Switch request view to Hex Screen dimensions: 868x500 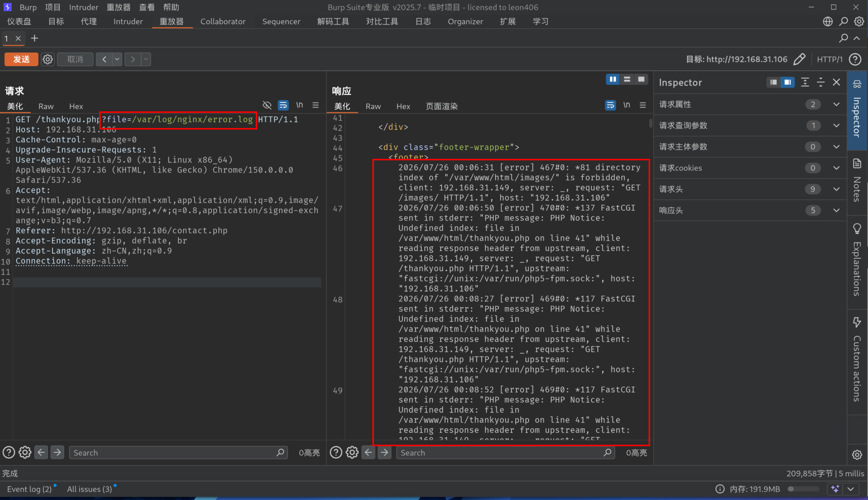tap(76, 107)
